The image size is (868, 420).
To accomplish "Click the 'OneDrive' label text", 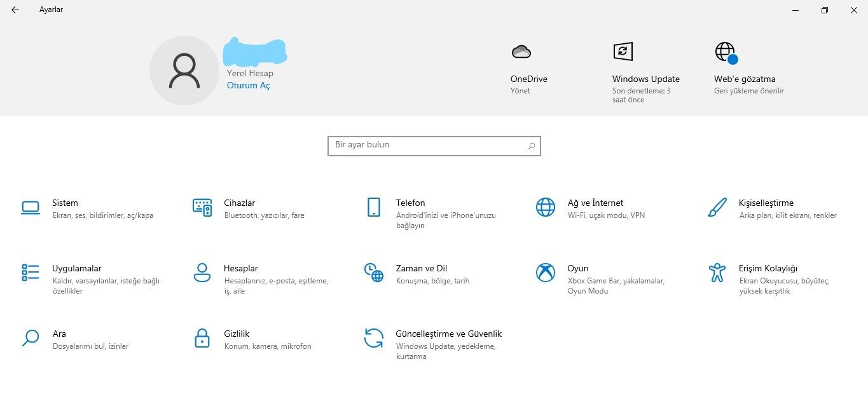I will click(529, 79).
